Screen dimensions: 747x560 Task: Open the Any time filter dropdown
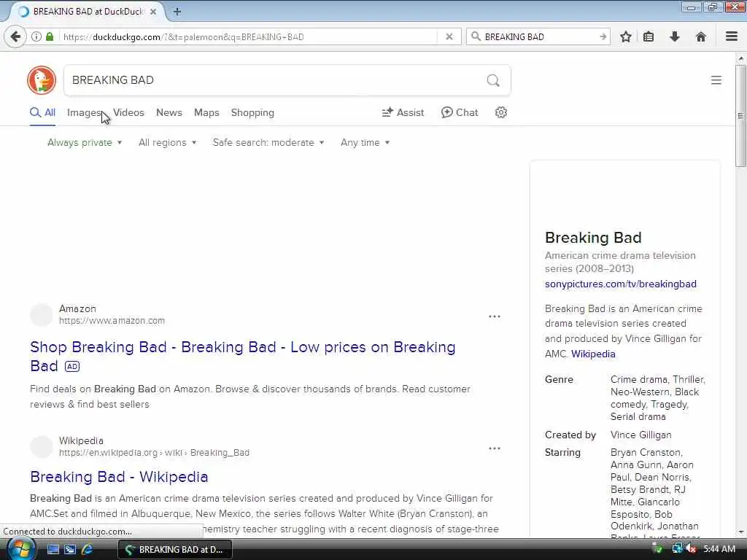[365, 142]
